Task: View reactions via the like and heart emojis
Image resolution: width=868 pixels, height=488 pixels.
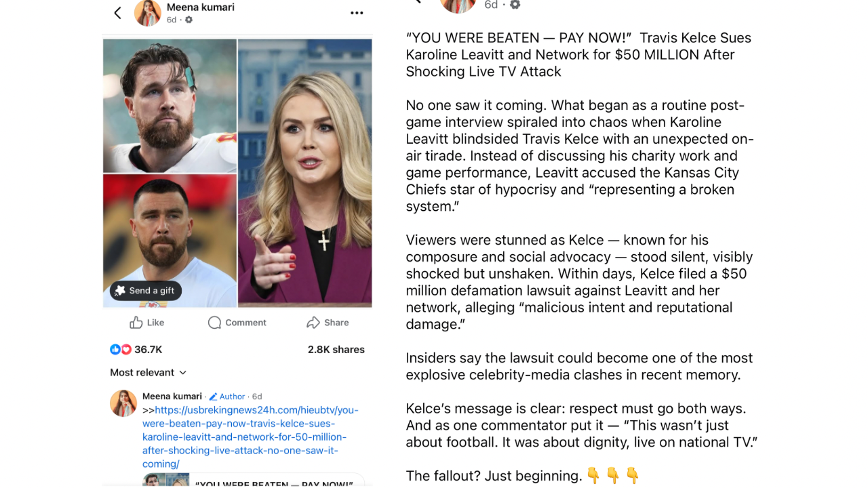Action: click(121, 350)
